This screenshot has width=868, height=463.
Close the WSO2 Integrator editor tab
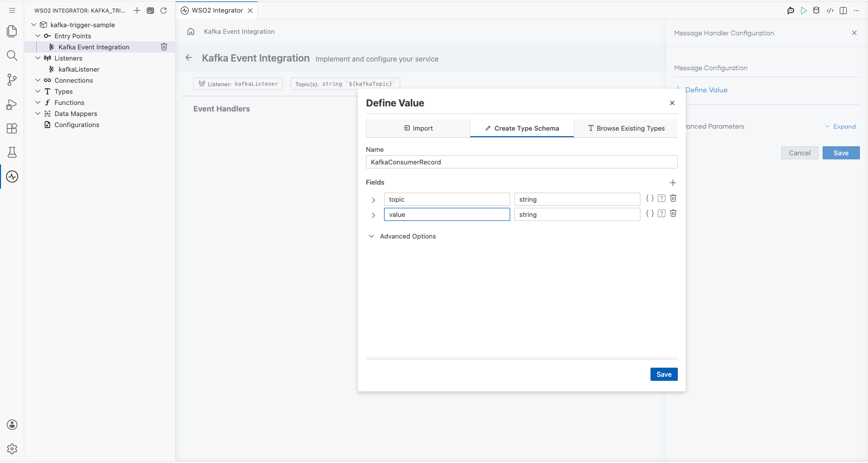click(250, 10)
